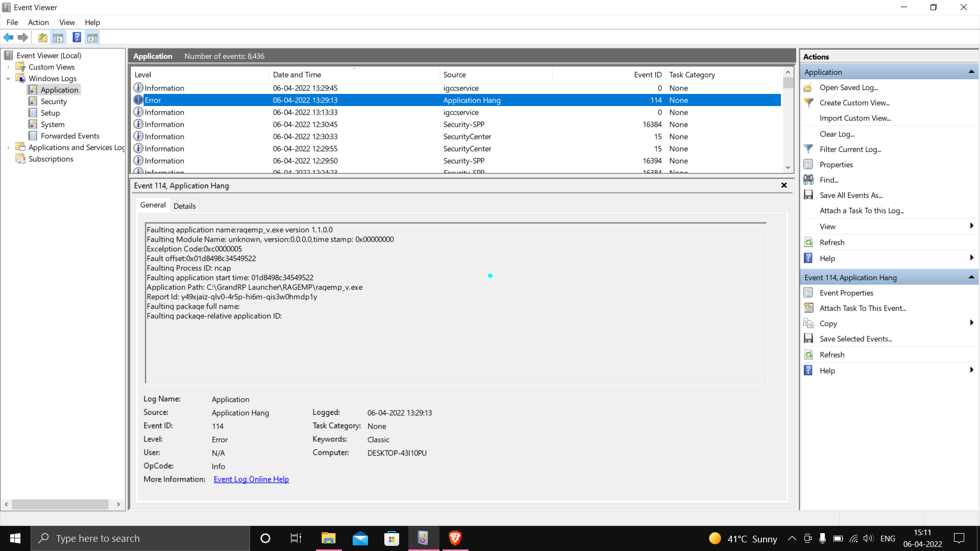This screenshot has height=551, width=980.
Task: Expand View submenu in Actions pane
Action: (x=971, y=226)
